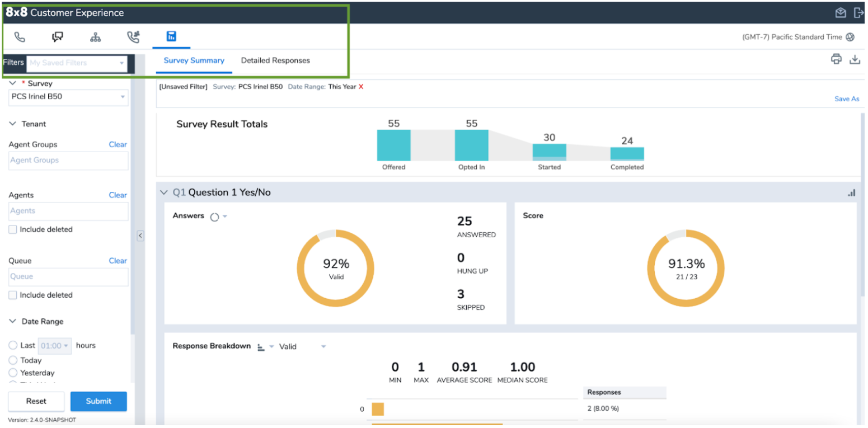Collapse the Date Range filter section
The height and width of the screenshot is (428, 868).
[x=12, y=321]
